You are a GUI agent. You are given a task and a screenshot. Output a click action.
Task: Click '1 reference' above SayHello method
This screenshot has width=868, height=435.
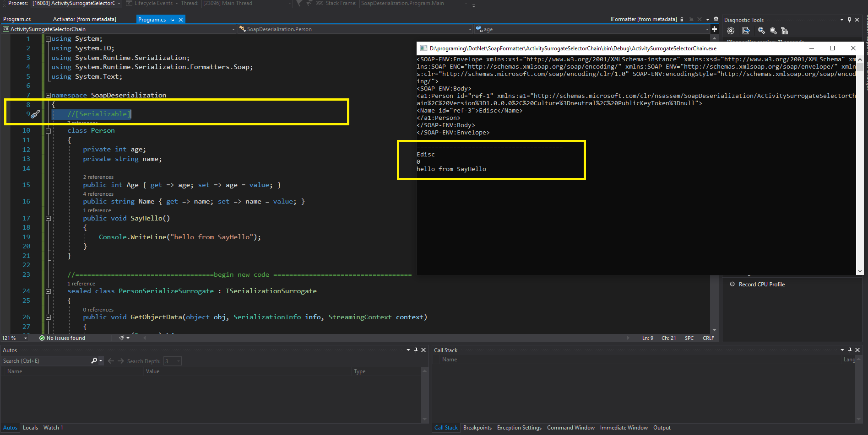pos(97,210)
